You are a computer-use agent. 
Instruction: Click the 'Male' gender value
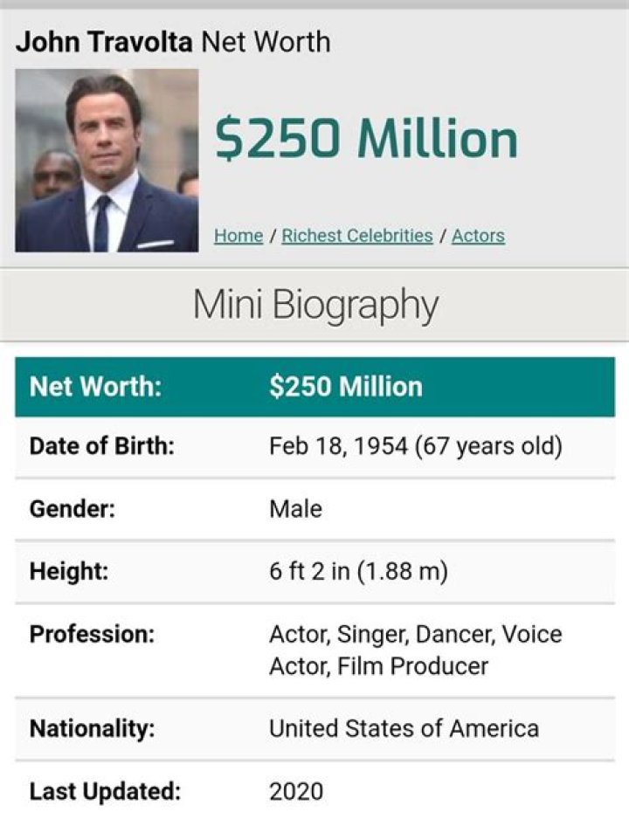pos(295,509)
